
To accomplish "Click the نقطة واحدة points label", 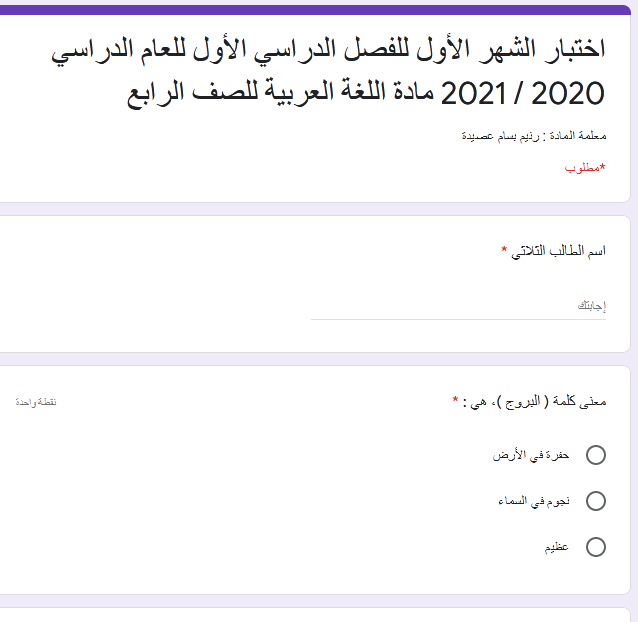I will point(35,401).
